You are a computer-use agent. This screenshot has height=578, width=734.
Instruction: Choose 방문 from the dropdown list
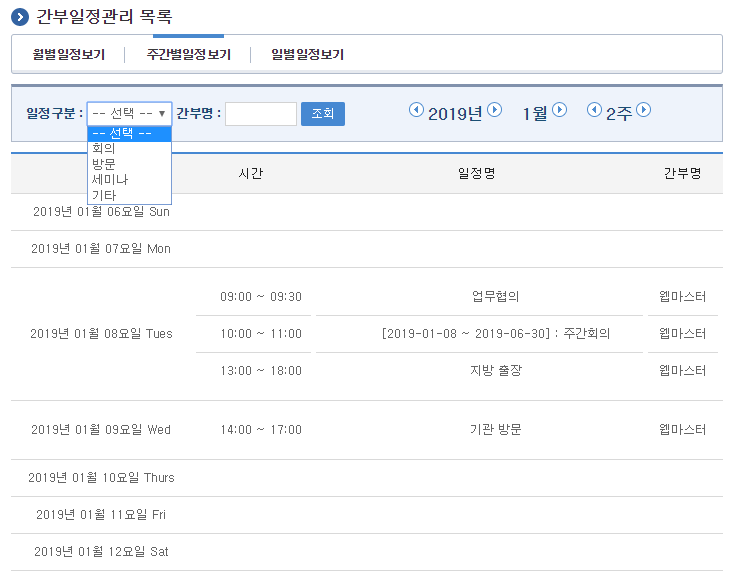pos(103,164)
